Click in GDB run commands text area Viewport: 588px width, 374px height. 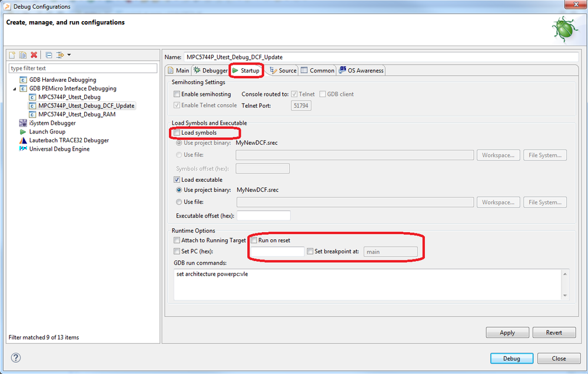(x=367, y=285)
